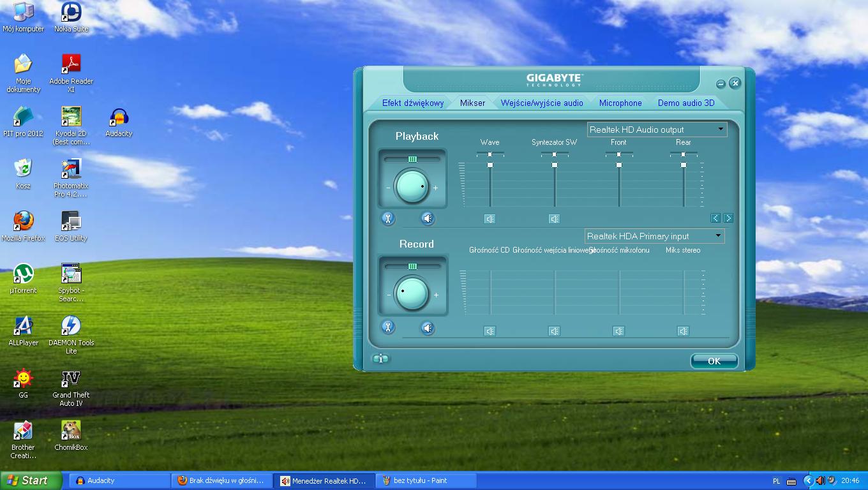The height and width of the screenshot is (490, 868).
Task: Show previous playback channels arrow
Action: (715, 218)
